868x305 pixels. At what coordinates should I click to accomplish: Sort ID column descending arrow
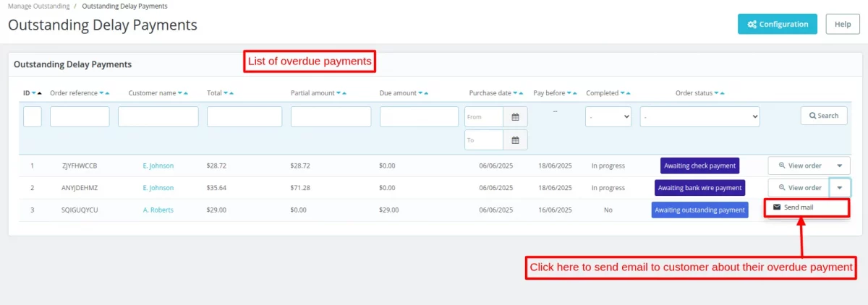(x=33, y=93)
